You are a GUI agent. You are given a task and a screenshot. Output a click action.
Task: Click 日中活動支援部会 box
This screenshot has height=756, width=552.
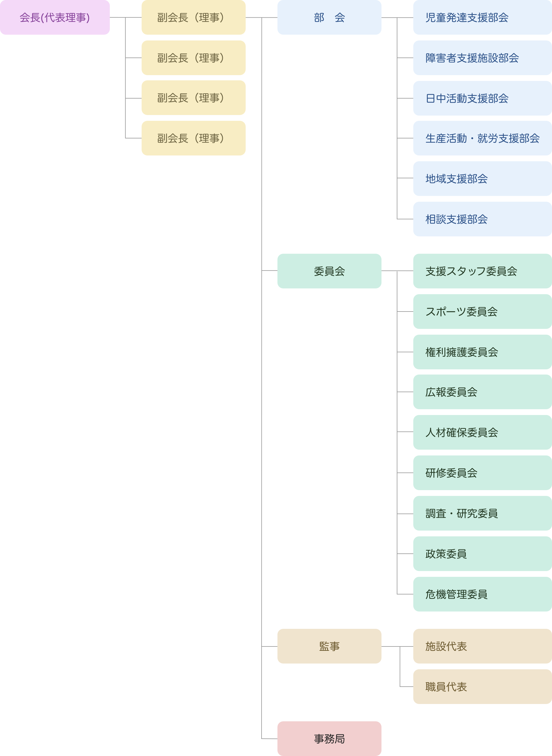point(483,98)
